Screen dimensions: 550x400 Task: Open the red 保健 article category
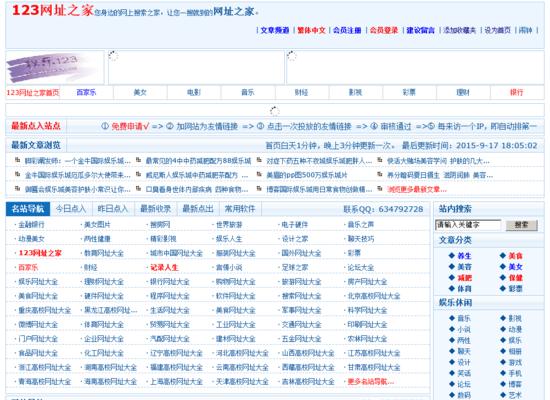(516, 278)
